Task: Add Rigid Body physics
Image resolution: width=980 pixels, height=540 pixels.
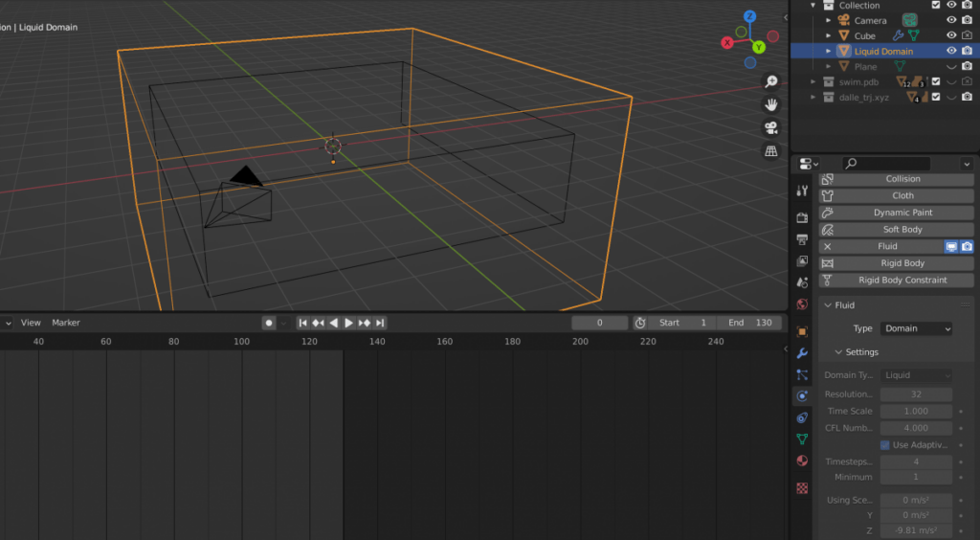Action: coord(896,263)
